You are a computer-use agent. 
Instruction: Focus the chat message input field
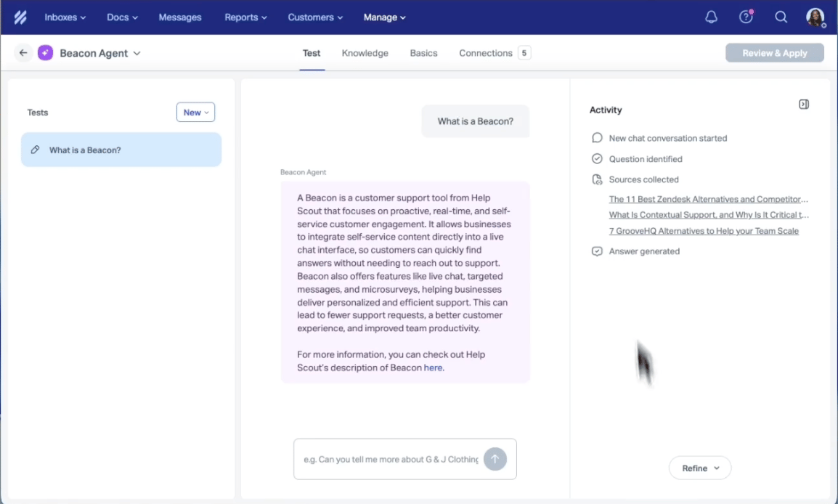[x=390, y=459]
